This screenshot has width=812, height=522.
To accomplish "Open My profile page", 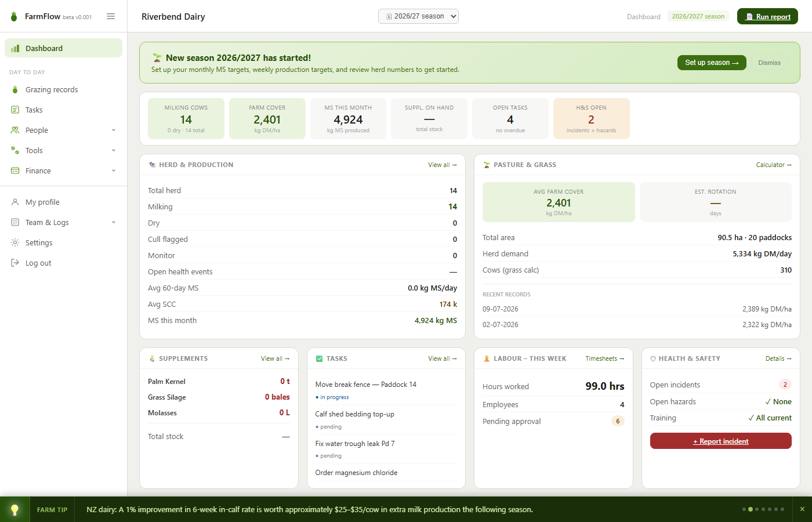I will point(63,202).
